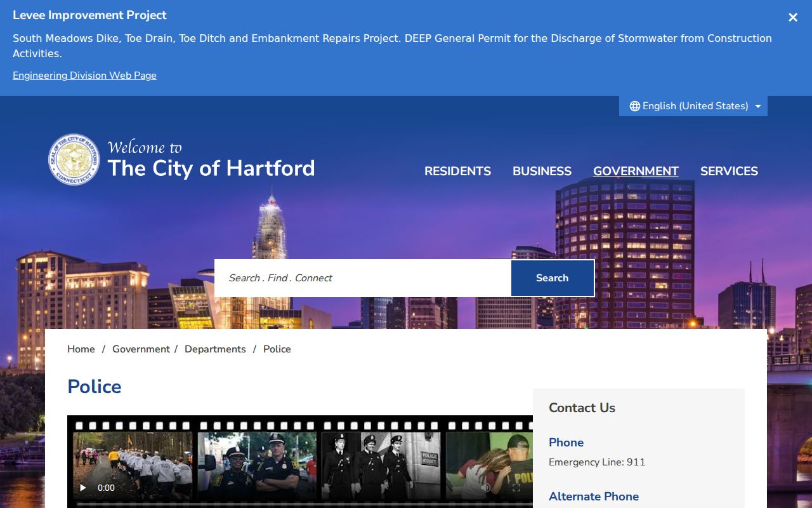Click the globe icon in language selector
Image resolution: width=812 pixels, height=508 pixels.
[634, 106]
